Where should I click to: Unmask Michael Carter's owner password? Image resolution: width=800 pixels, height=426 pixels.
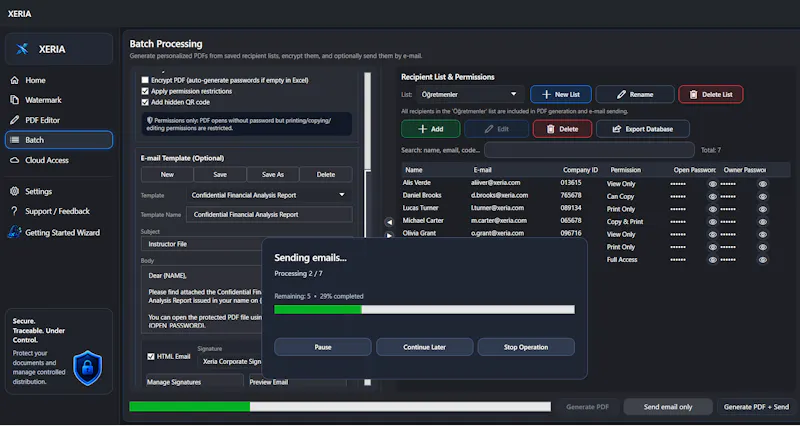(x=762, y=222)
